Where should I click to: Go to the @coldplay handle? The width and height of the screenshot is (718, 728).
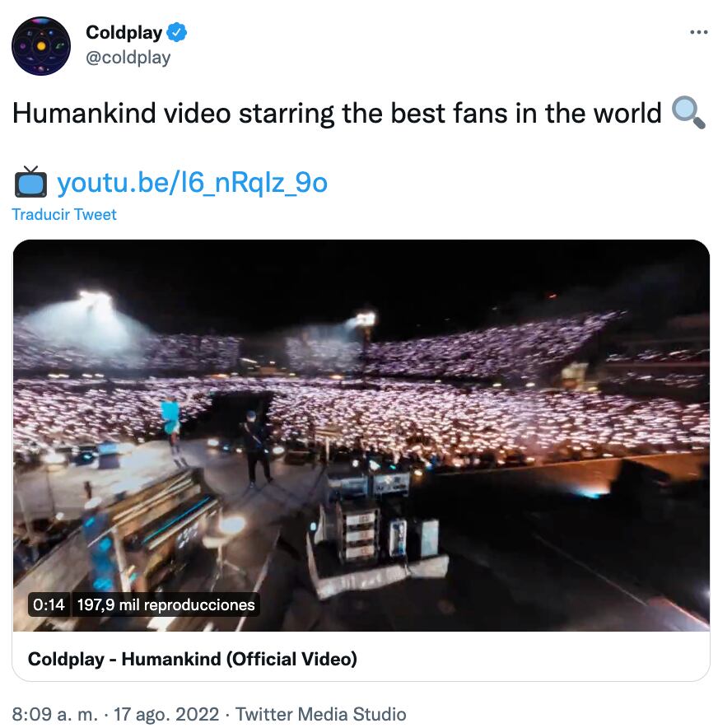[x=128, y=57]
